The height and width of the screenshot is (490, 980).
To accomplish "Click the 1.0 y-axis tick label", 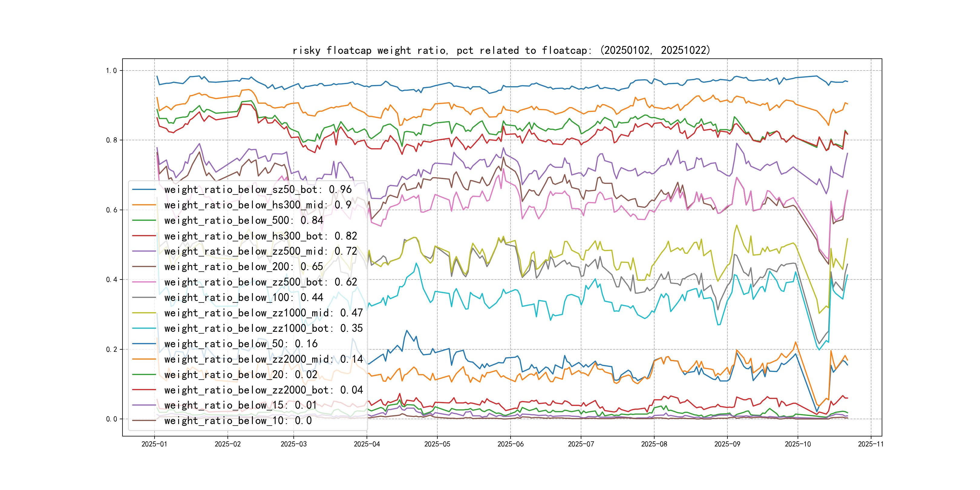I will 112,70.
